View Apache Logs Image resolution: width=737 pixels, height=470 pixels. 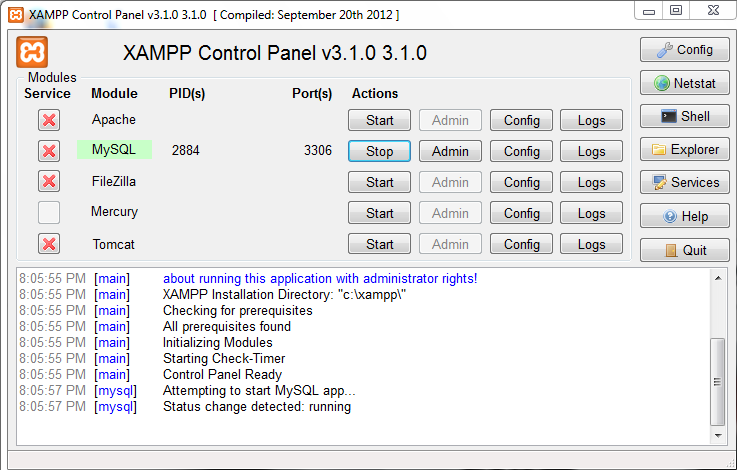point(591,120)
